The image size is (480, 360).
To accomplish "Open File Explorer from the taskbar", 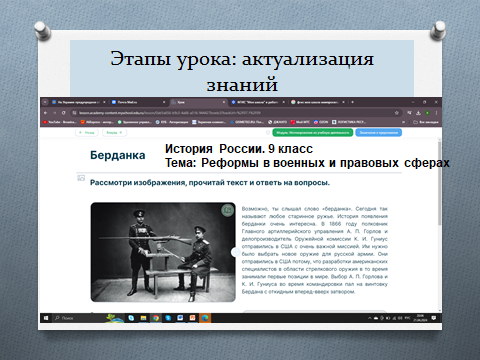I will 143,318.
